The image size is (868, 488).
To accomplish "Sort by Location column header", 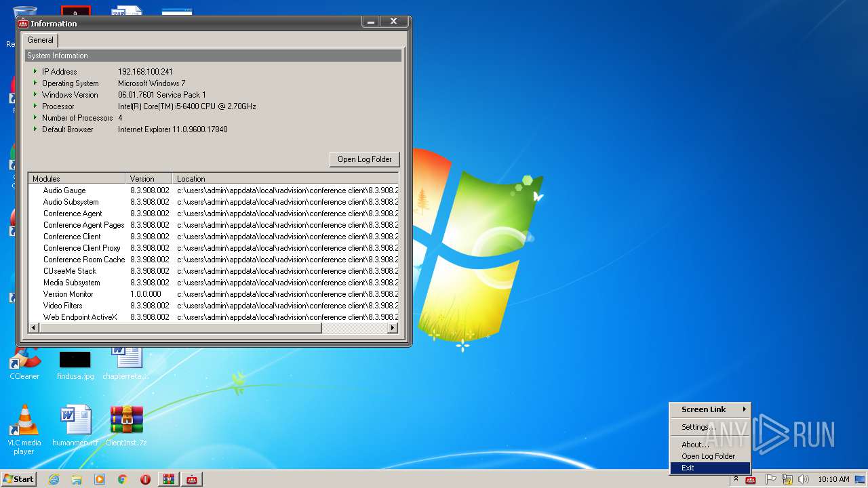I will 285,179.
